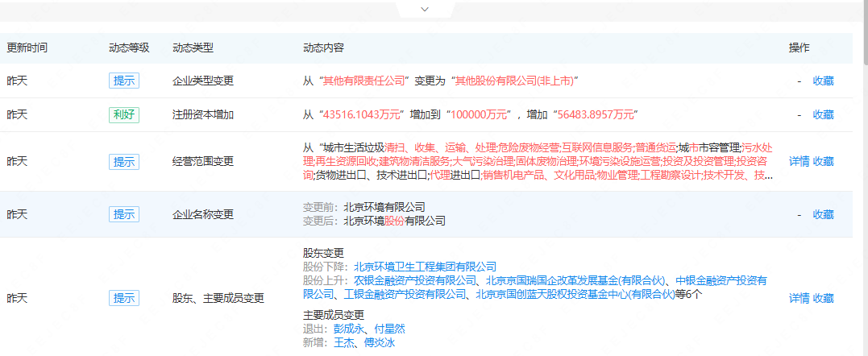Click 变更后 name 北京环境股份有限公司
The width and height of the screenshot is (868, 356).
tap(394, 221)
